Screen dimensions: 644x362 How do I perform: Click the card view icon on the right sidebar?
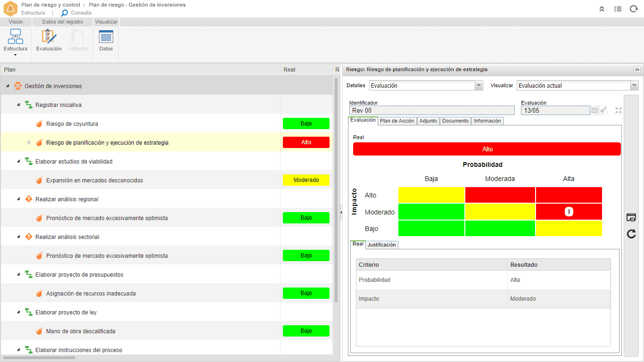(x=631, y=217)
